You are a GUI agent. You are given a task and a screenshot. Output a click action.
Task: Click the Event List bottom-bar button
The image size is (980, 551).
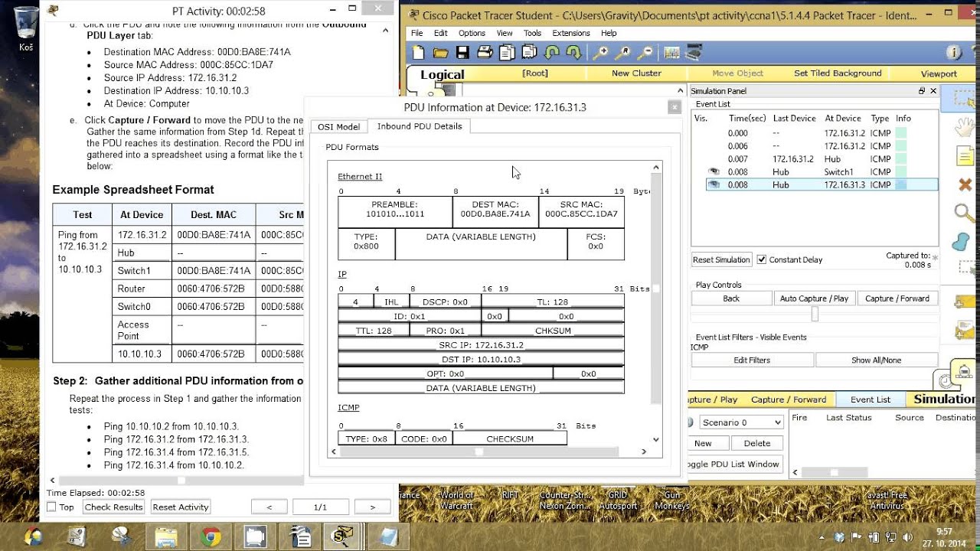point(871,399)
